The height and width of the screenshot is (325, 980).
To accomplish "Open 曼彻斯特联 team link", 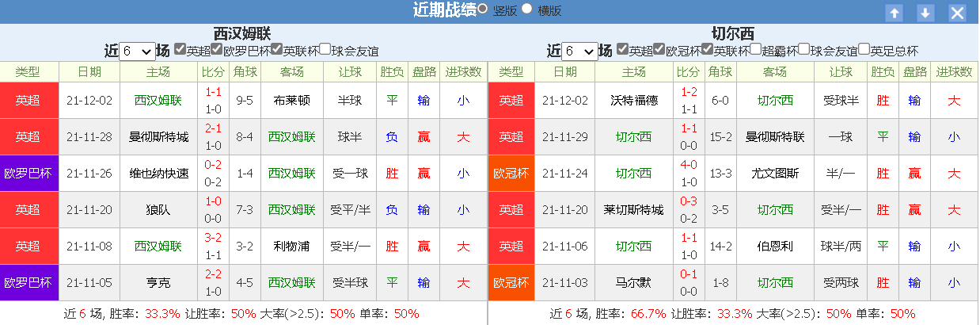I will click(775, 137).
